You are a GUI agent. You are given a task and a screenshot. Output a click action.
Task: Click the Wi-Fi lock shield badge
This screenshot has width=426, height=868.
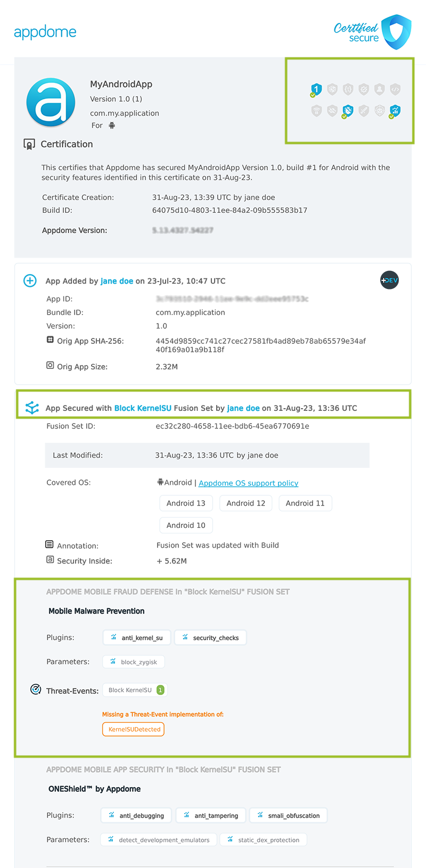(316, 111)
